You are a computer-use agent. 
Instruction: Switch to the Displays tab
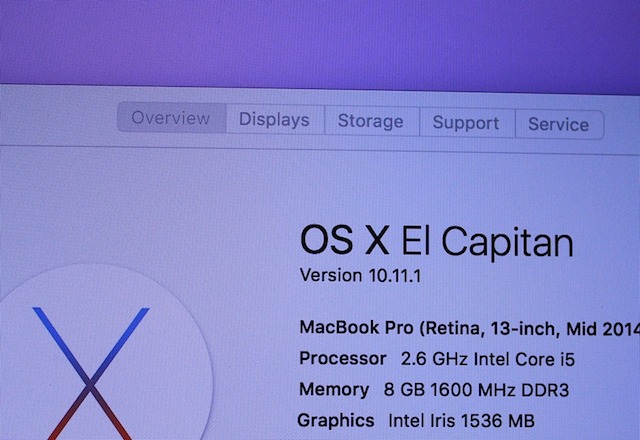(x=275, y=120)
